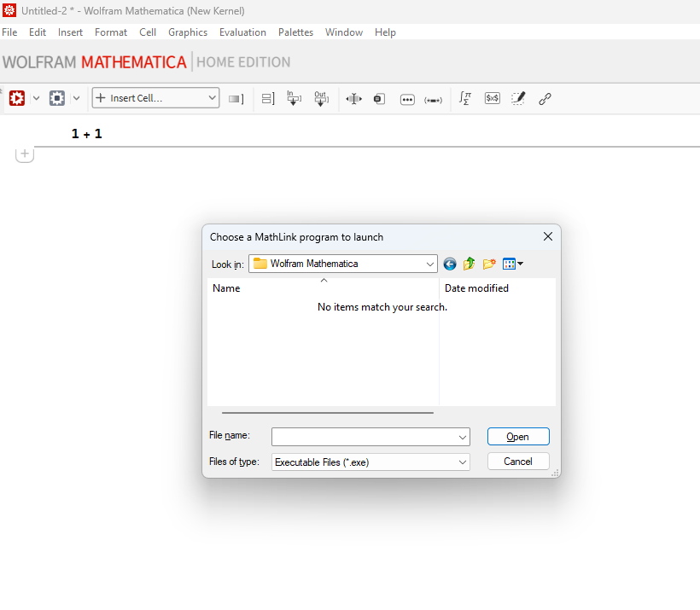Open the Graphics menu
Screen dimensions: 700x610
coord(188,32)
